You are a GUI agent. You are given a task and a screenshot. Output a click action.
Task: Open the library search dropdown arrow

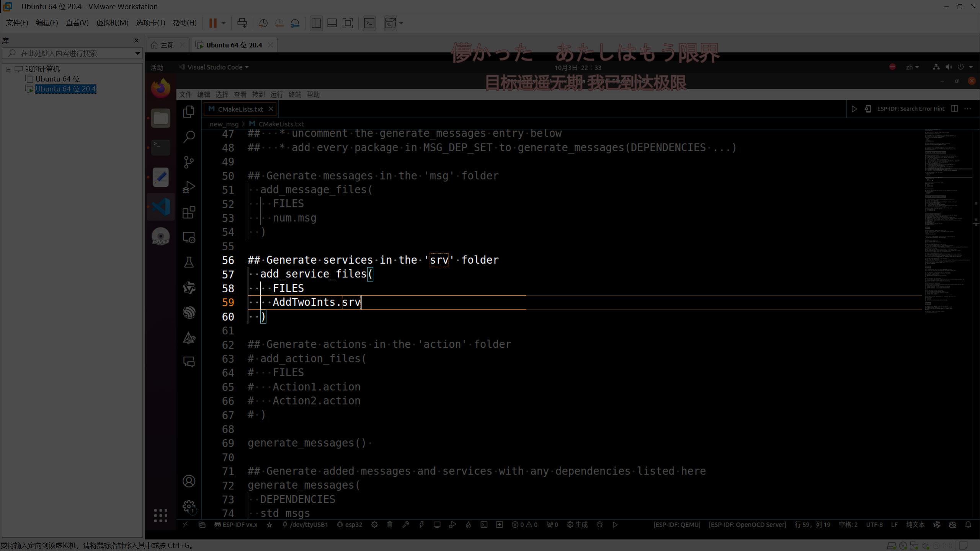(137, 53)
